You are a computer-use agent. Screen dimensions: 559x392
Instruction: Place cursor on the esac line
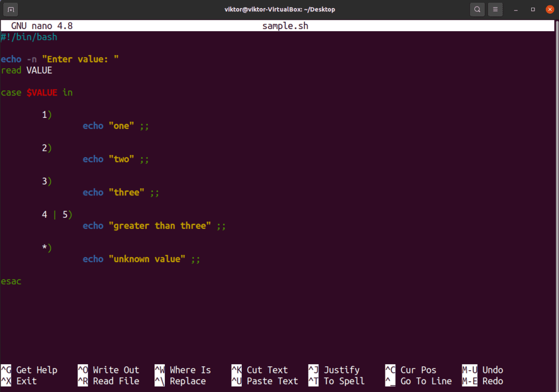tap(11, 281)
